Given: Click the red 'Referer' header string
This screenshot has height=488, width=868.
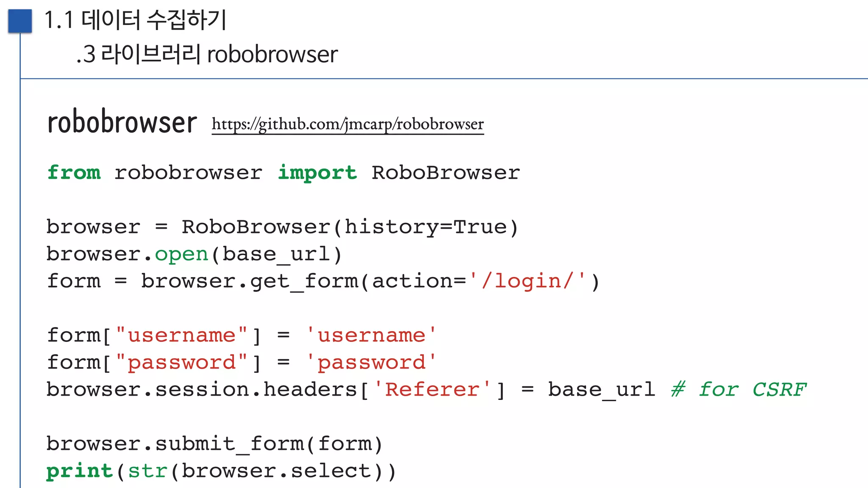Looking at the screenshot, I should [x=432, y=390].
